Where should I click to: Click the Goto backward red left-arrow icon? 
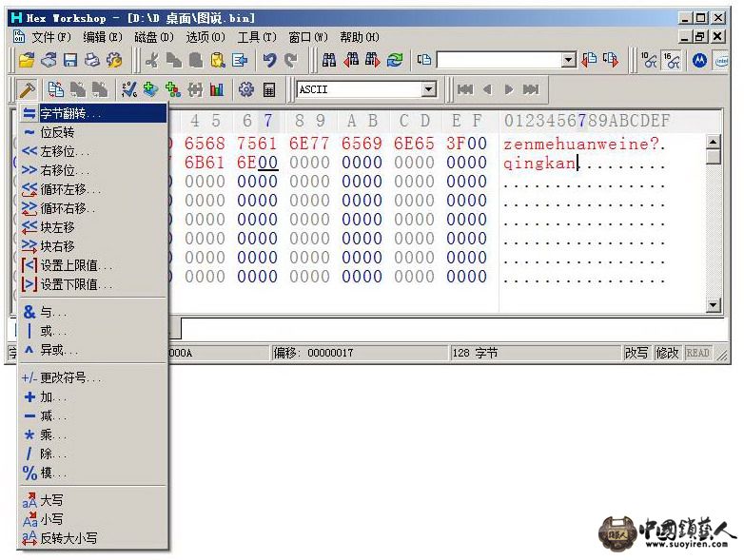click(x=589, y=60)
